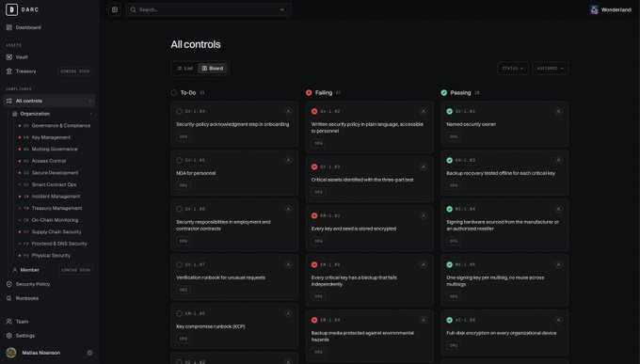Screen dimensions: 640x364
Task: Assign user on Security-policy acknowledgment card
Action: 288,111
